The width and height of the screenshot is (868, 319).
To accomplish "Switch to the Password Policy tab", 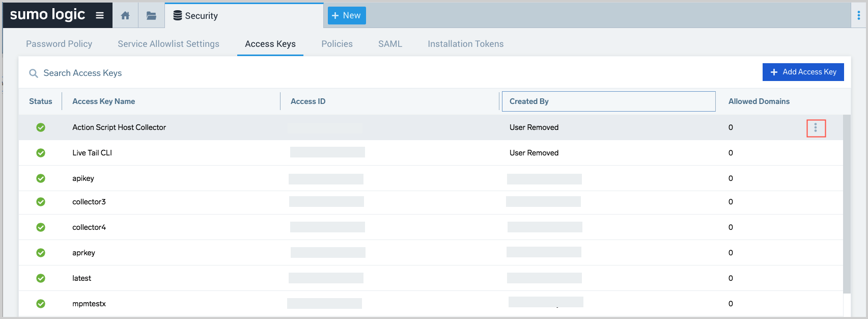I will (x=59, y=44).
